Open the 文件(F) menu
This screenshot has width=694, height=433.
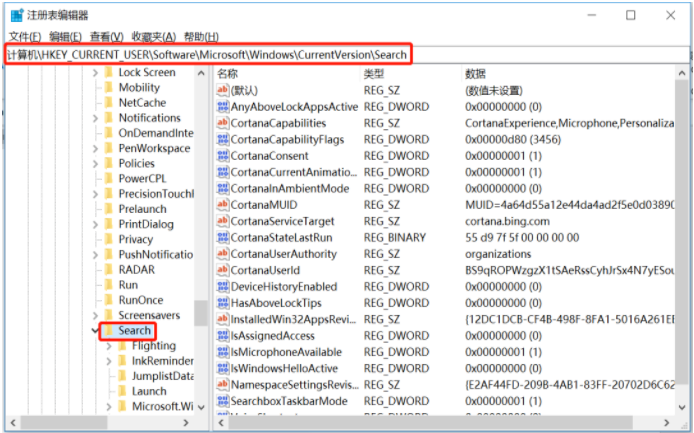click(x=24, y=36)
